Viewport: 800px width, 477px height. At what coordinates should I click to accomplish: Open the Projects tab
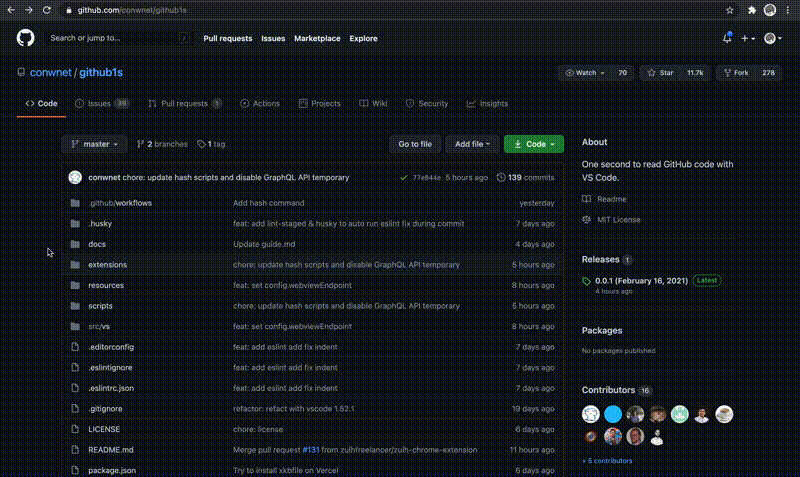[x=319, y=104]
